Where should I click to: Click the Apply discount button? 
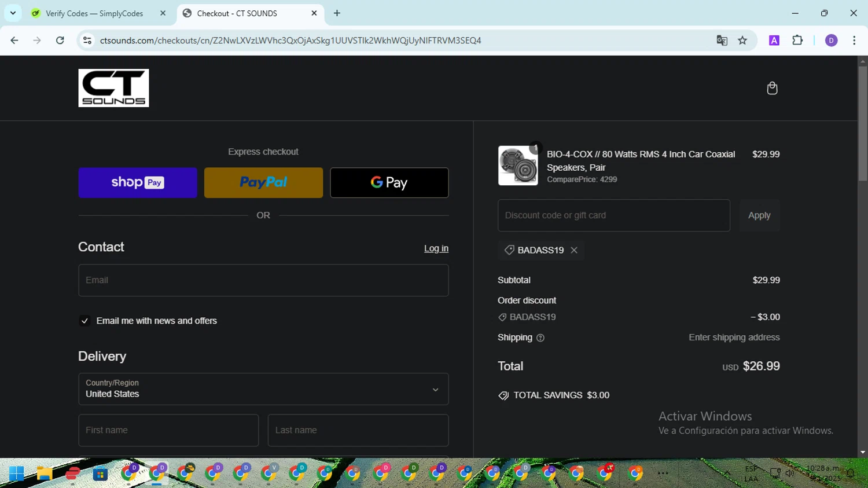tap(759, 215)
